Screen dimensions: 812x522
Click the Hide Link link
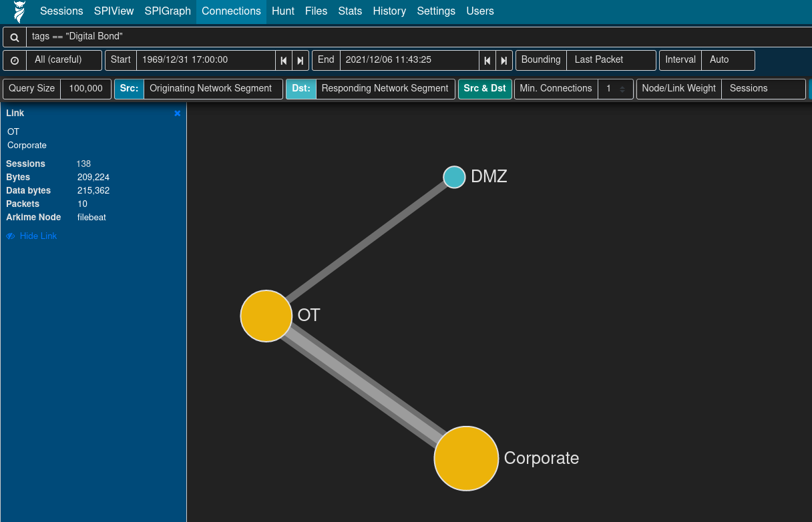pos(38,236)
